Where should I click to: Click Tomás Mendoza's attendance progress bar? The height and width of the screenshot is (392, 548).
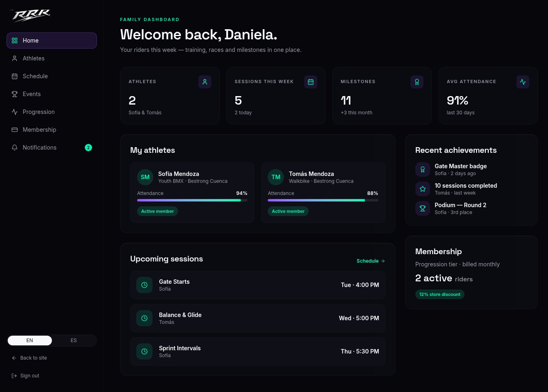pos(323,200)
